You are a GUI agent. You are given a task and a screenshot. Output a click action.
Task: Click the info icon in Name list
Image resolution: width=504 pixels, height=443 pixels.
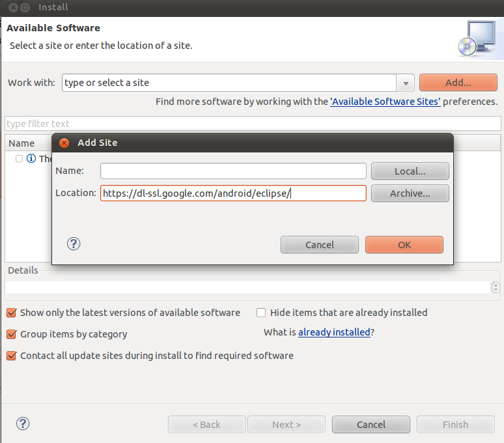click(x=31, y=158)
